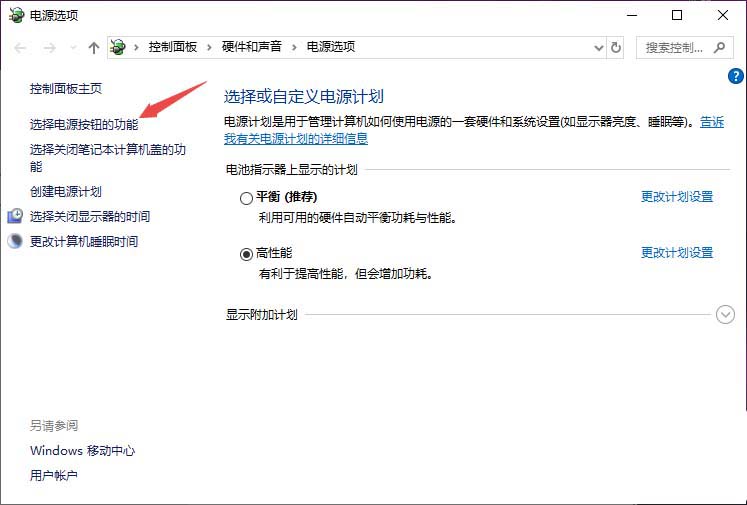Expand 显示附加计划 with the chevron button
This screenshot has height=505, width=747.
click(725, 314)
